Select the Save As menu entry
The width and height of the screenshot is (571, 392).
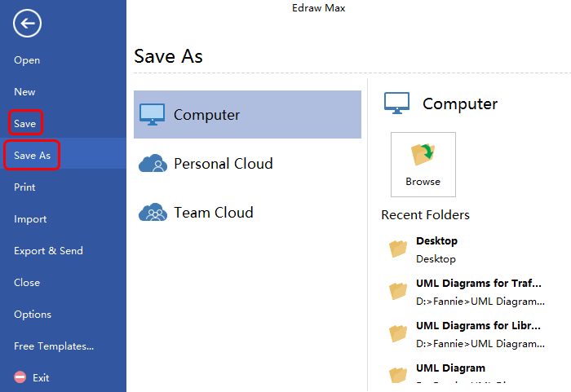pyautogui.click(x=33, y=155)
